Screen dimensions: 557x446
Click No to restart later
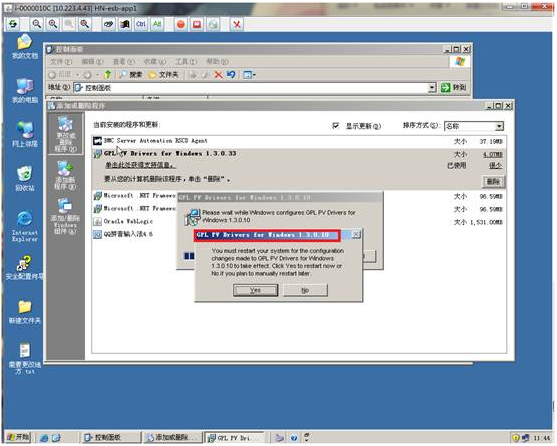305,290
